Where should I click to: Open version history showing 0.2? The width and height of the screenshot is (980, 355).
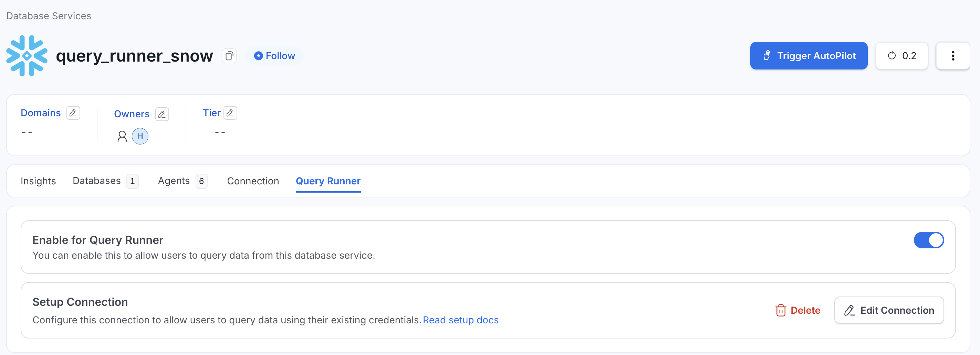point(901,55)
